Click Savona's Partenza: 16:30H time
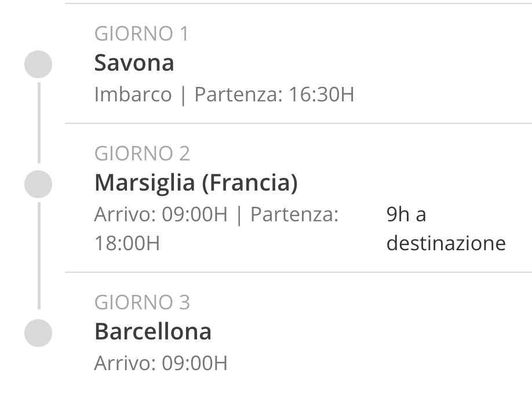The height and width of the screenshot is (402, 532). tap(274, 94)
